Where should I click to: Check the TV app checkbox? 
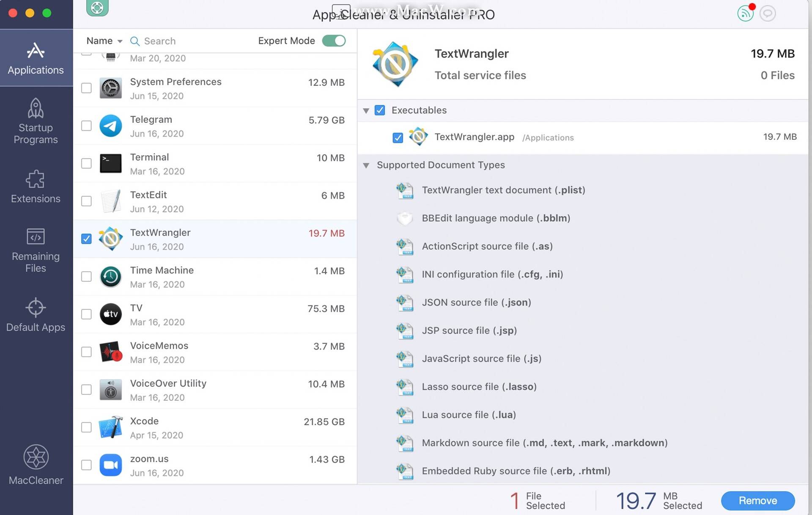[x=86, y=314]
